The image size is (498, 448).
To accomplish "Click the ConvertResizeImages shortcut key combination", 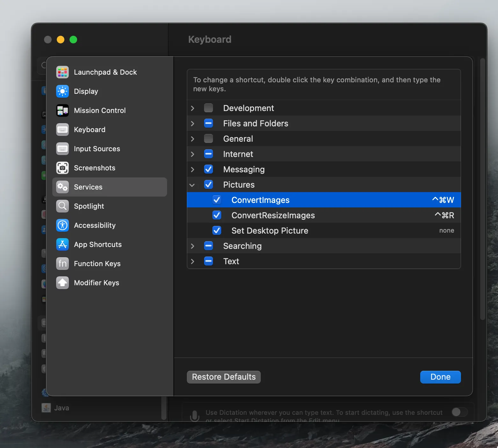I will pos(444,215).
